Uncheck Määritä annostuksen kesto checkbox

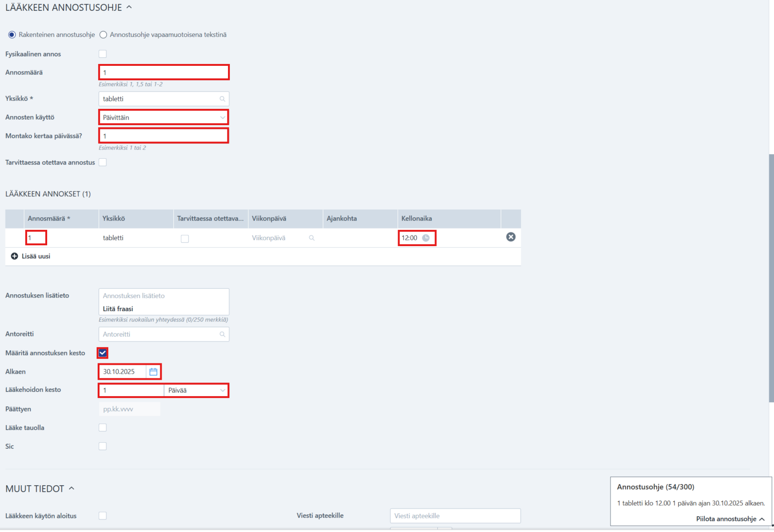pos(103,353)
